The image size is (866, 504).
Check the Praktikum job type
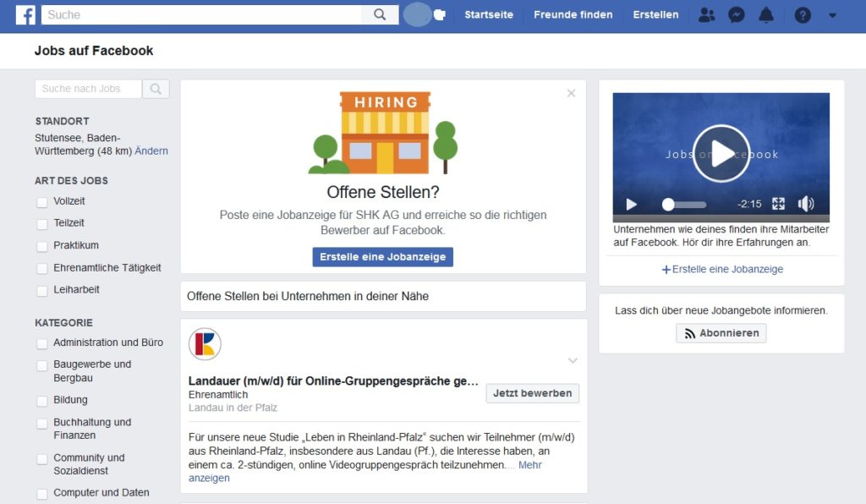42,246
